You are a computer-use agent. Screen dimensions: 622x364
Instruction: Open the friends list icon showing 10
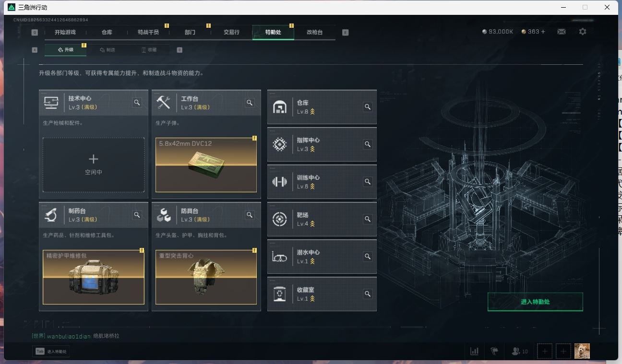(x=520, y=351)
